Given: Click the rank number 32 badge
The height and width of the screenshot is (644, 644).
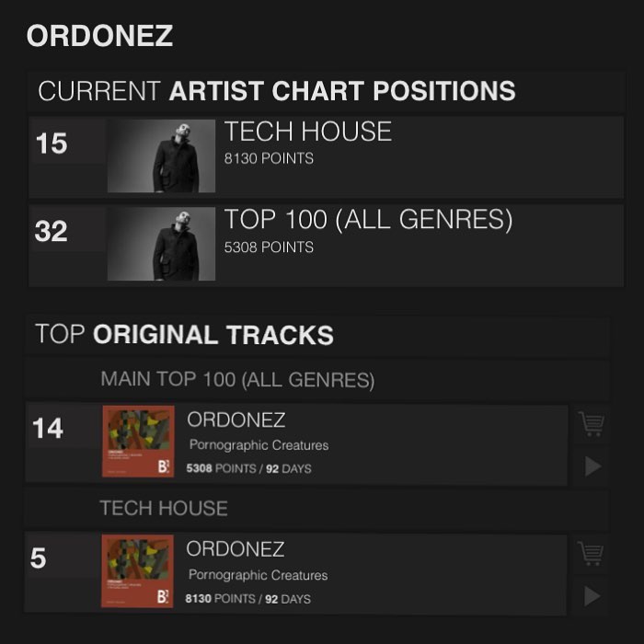Looking at the screenshot, I should click(52, 231).
